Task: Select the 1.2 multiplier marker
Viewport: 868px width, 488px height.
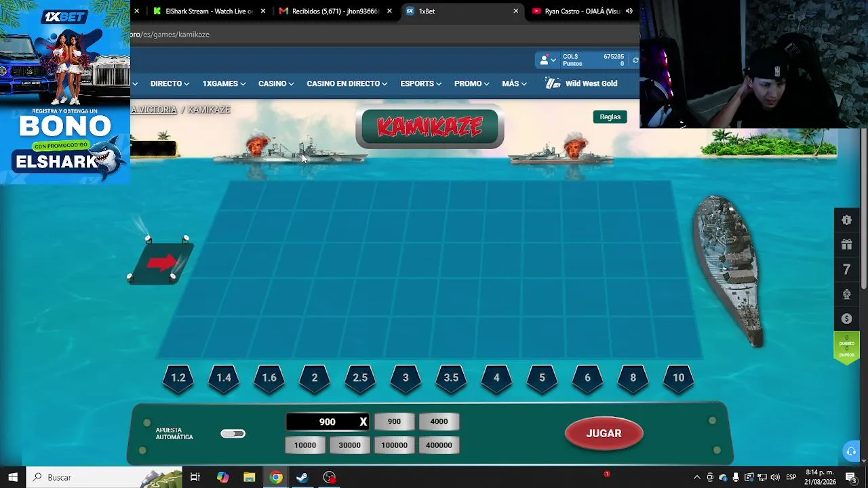Action: point(178,378)
